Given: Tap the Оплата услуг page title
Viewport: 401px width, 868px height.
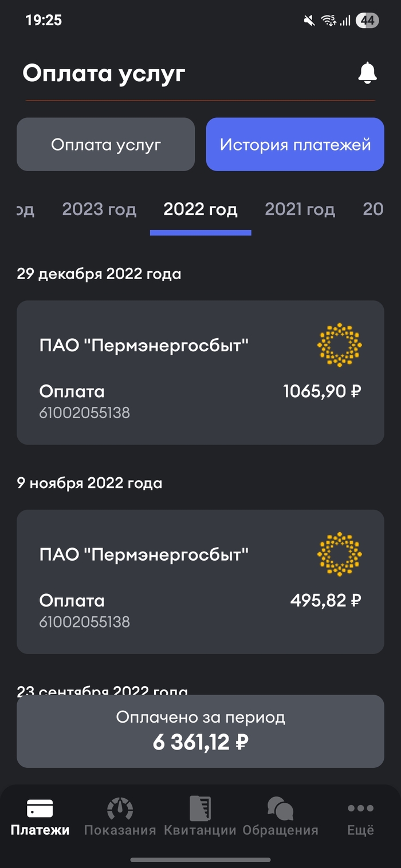Looking at the screenshot, I should click(104, 74).
